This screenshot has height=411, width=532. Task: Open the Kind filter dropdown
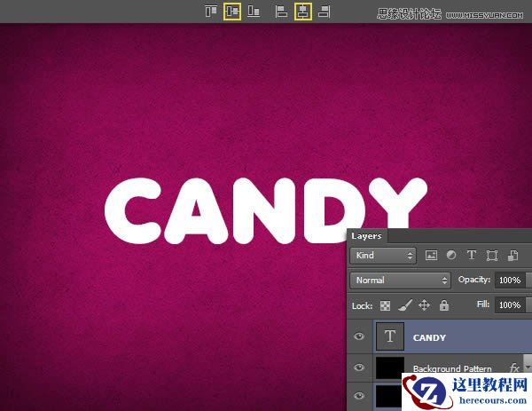383,256
